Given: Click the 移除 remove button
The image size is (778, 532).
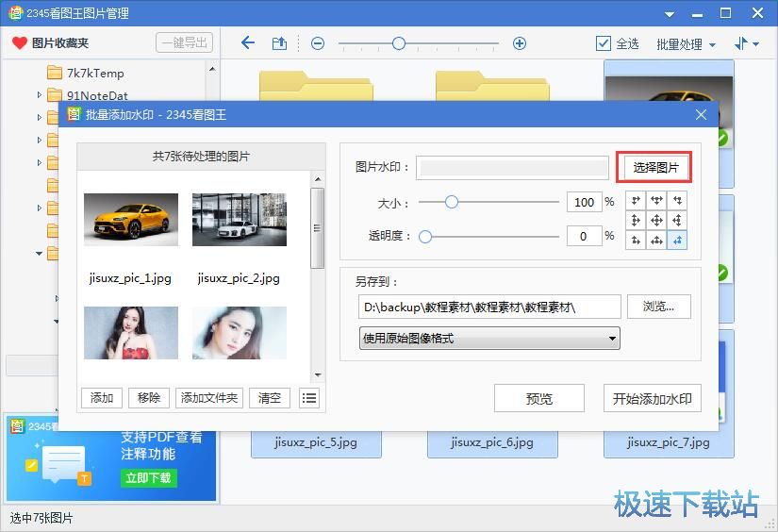Looking at the screenshot, I should (x=149, y=398).
